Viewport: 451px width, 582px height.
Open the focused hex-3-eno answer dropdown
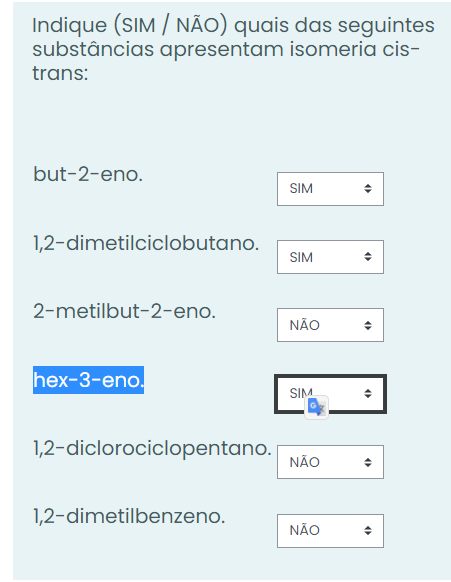[330, 394]
